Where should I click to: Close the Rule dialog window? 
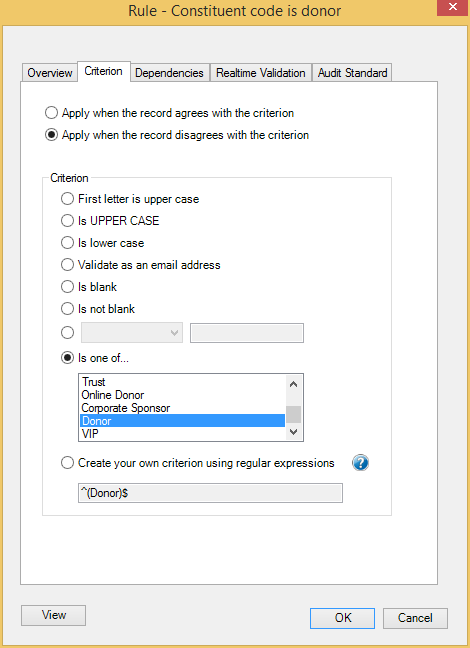pyautogui.click(x=452, y=7)
